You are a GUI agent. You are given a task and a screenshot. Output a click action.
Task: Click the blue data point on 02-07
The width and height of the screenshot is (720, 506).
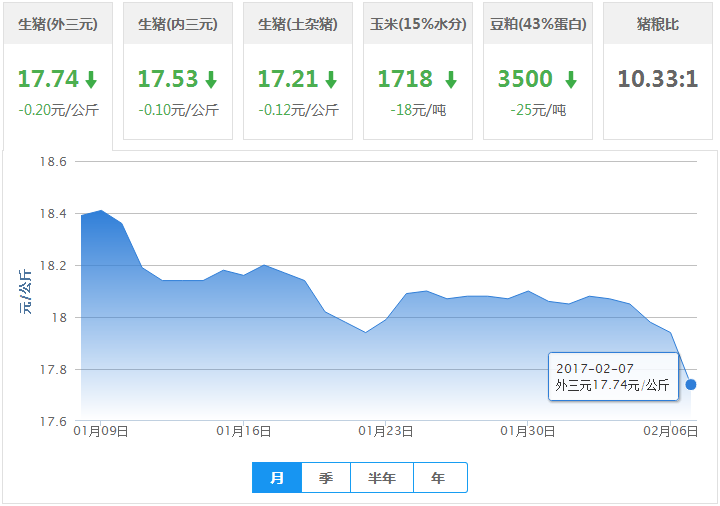[x=691, y=384]
